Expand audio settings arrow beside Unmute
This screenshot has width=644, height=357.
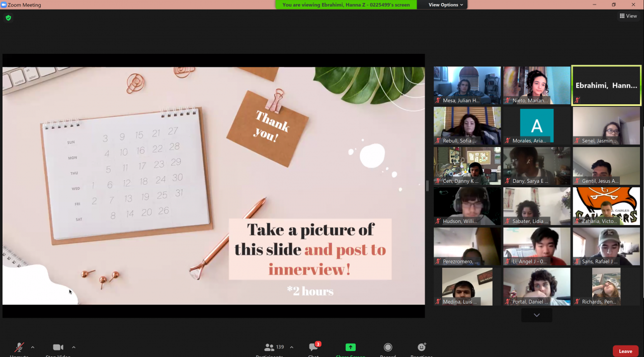tap(33, 347)
